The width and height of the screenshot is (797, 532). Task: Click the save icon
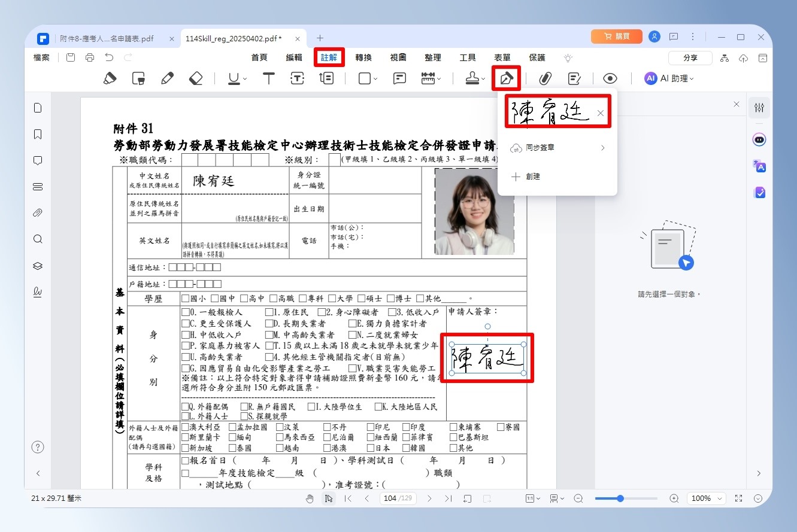coord(71,57)
